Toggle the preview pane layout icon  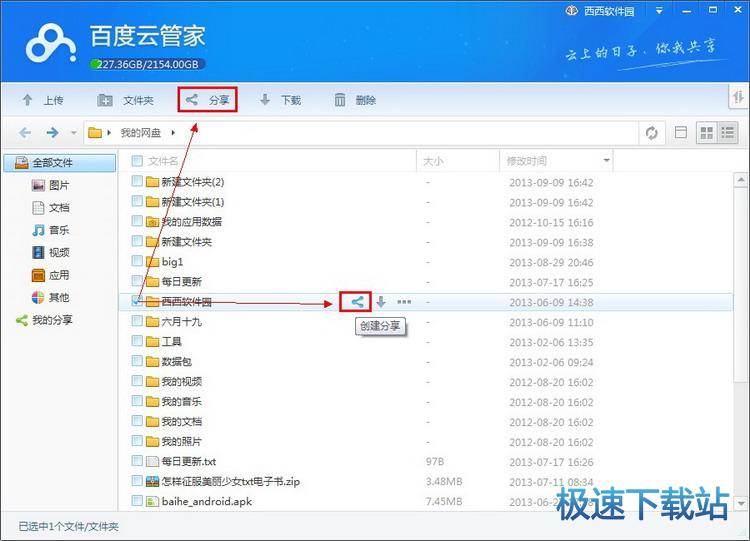click(x=680, y=132)
